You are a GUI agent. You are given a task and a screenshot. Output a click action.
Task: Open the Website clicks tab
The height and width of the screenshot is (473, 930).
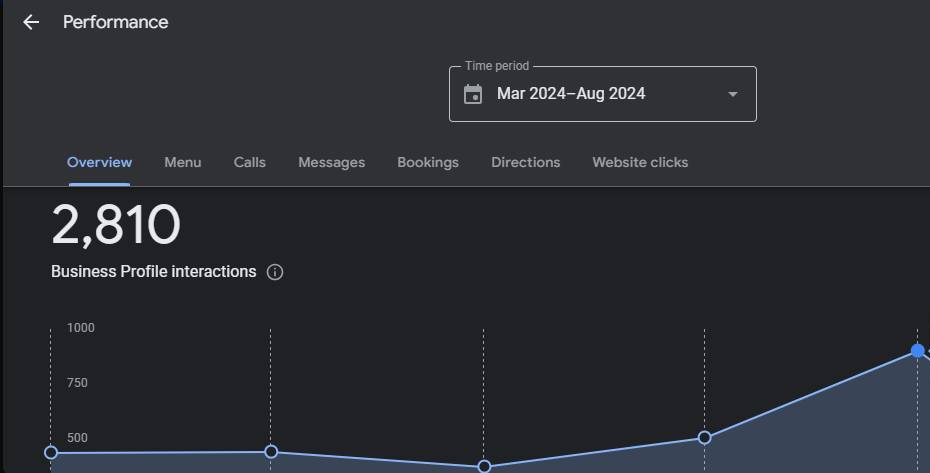click(640, 162)
